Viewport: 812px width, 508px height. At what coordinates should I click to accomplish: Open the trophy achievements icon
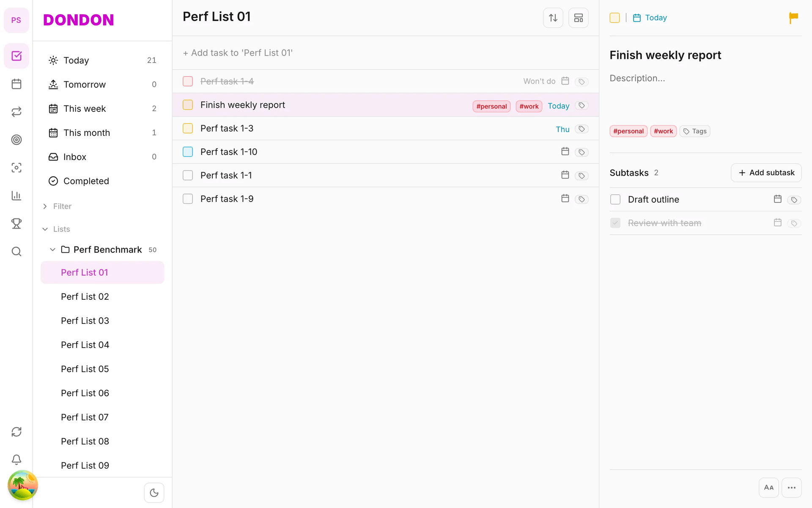[x=16, y=224]
